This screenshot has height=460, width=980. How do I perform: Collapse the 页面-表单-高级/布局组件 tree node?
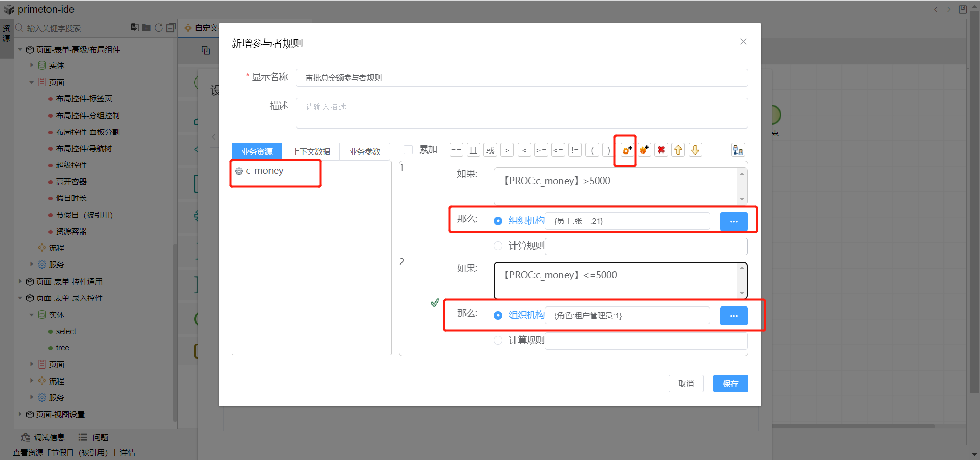pos(20,49)
